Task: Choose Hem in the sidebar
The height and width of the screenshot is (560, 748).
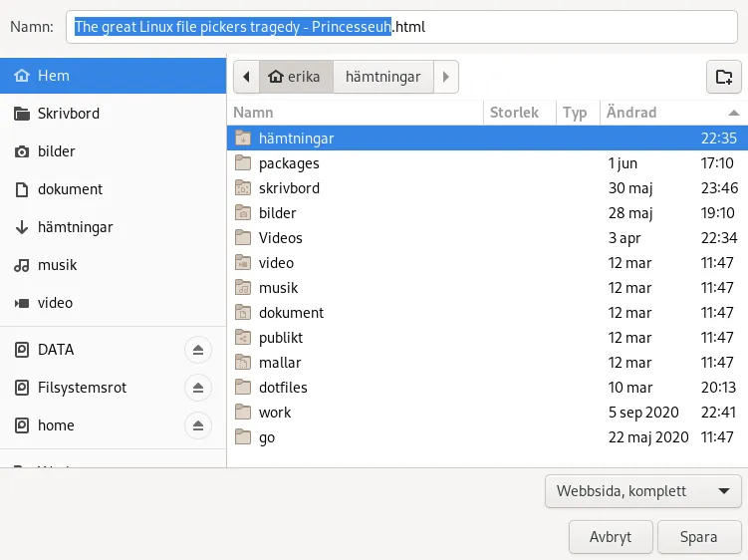Action: [55, 76]
